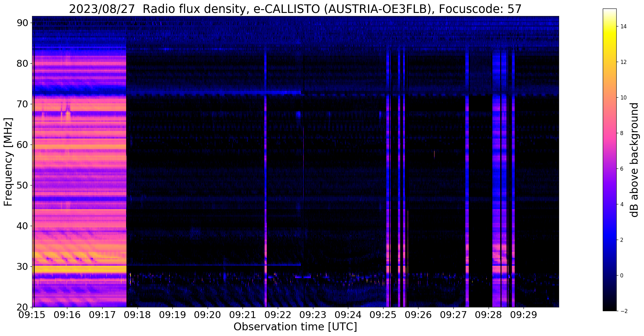Click the 09:20 time tick label
The width and height of the screenshot is (644, 336).
tap(208, 315)
